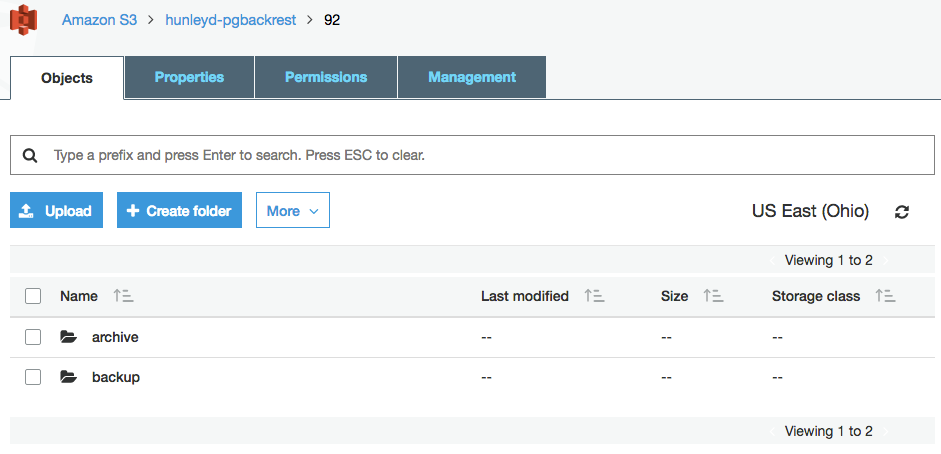This screenshot has width=941, height=454.
Task: Sort by Storage class using its sort icon
Action: tap(885, 296)
